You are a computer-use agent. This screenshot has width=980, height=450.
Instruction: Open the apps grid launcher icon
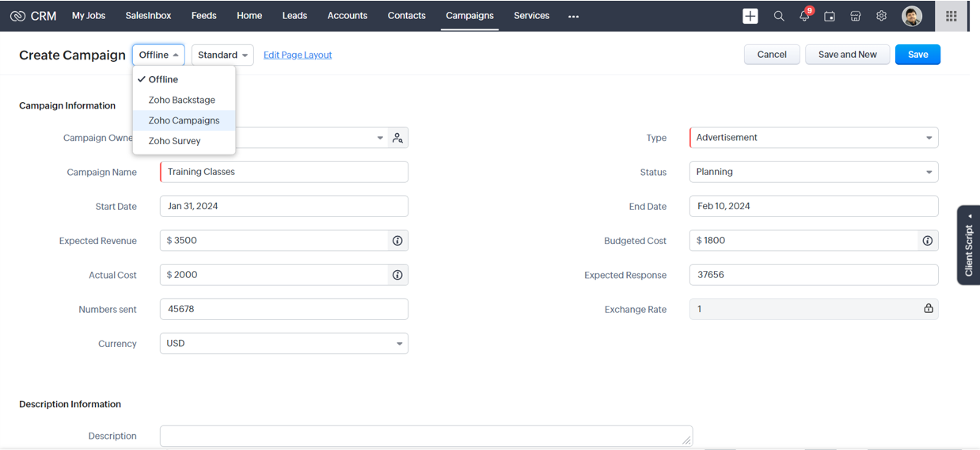(x=952, y=16)
